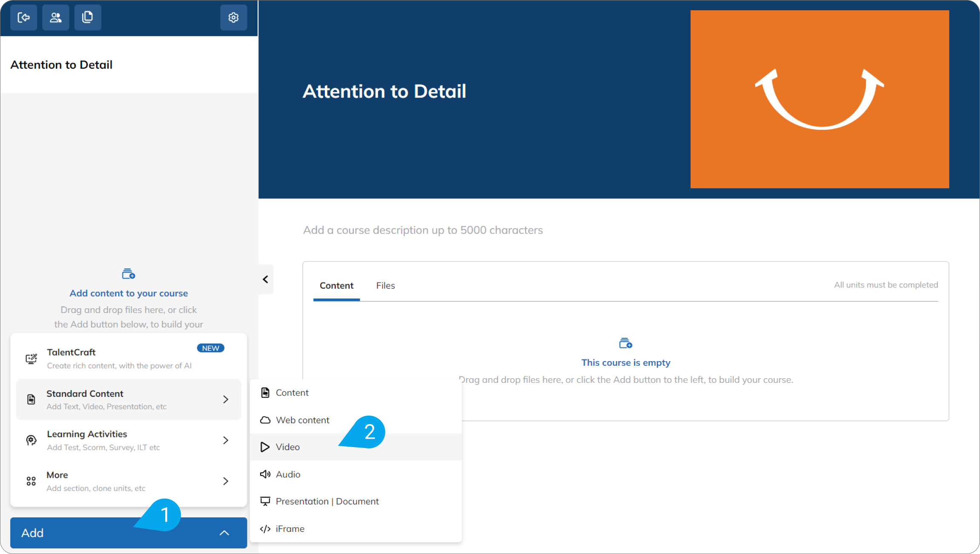This screenshot has width=980, height=554.
Task: Select Presentation | Document option
Action: (x=356, y=502)
